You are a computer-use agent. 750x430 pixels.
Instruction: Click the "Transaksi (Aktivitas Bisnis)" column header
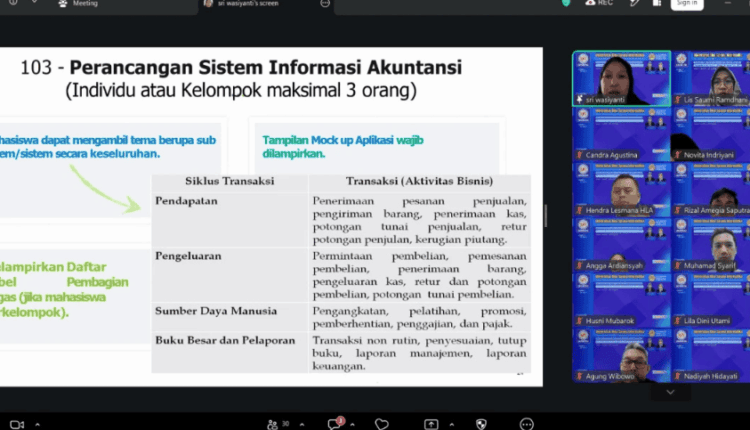coord(419,181)
